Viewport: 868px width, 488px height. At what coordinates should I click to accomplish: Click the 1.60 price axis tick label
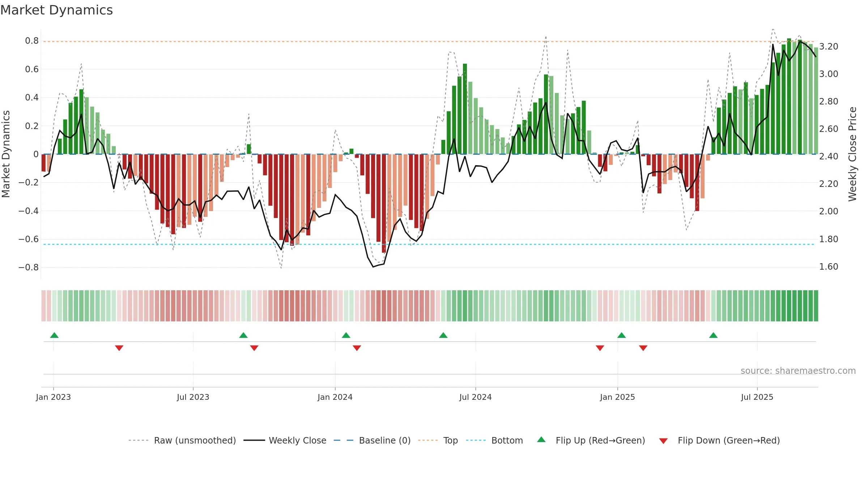829,266
